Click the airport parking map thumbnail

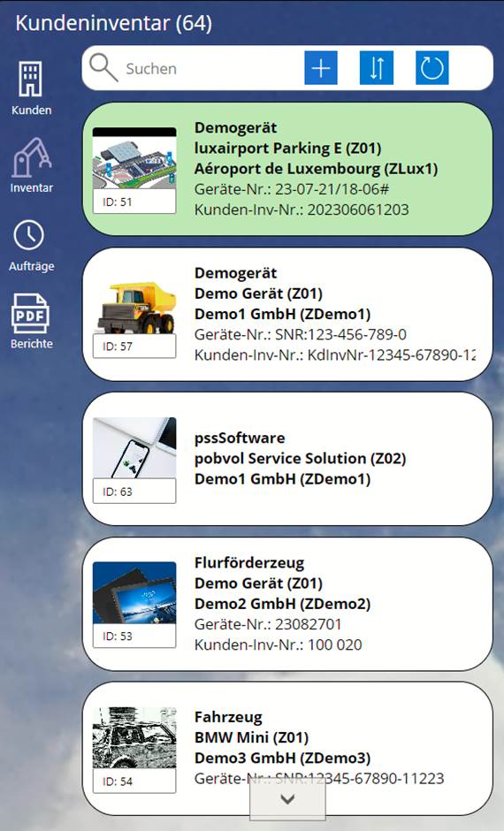[134, 158]
